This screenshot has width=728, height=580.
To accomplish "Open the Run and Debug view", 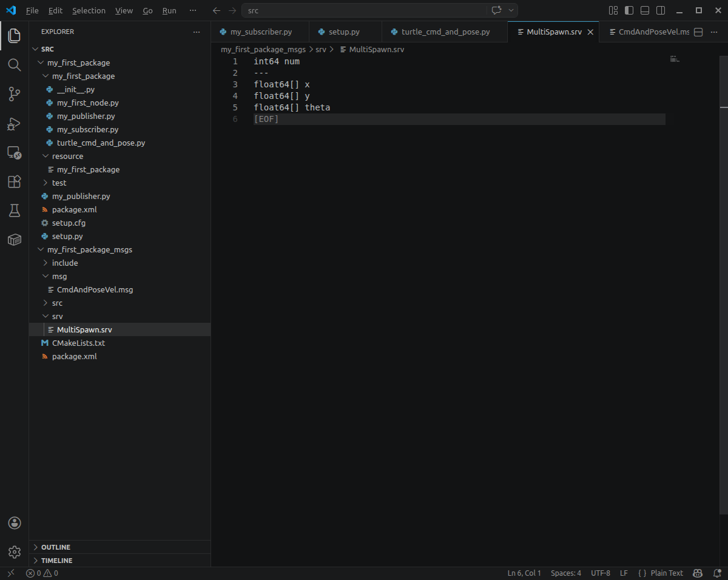I will click(14, 124).
